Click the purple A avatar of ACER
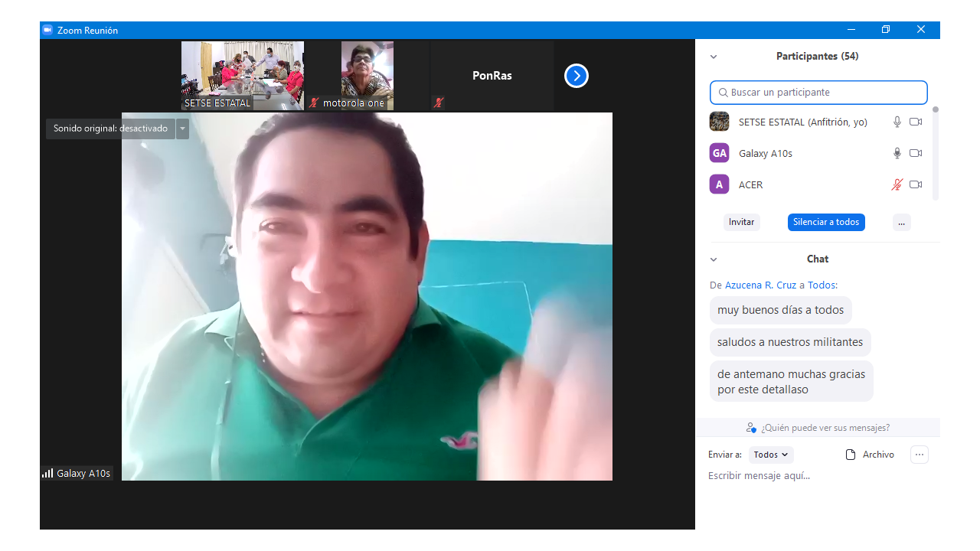 719,184
